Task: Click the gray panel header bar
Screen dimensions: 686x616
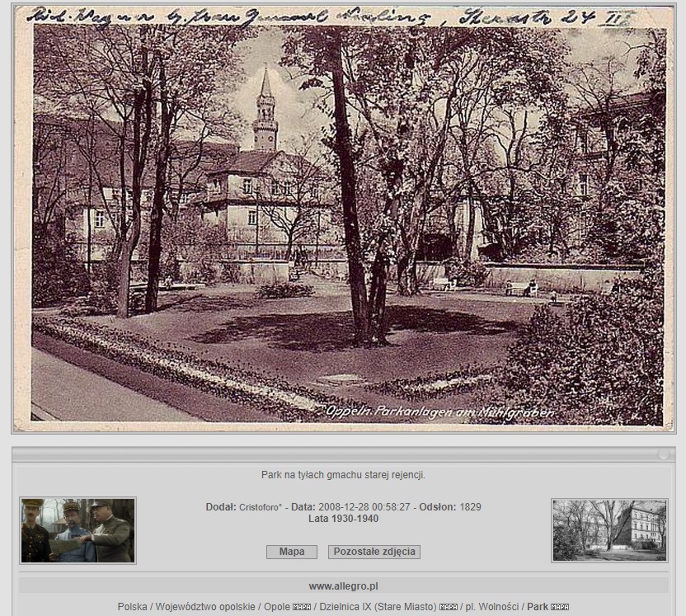Action: 343,454
